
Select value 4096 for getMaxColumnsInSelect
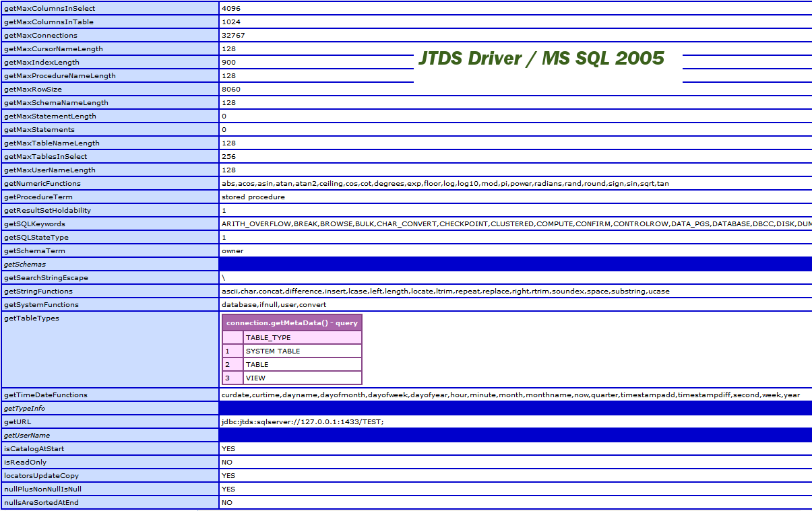tap(230, 9)
